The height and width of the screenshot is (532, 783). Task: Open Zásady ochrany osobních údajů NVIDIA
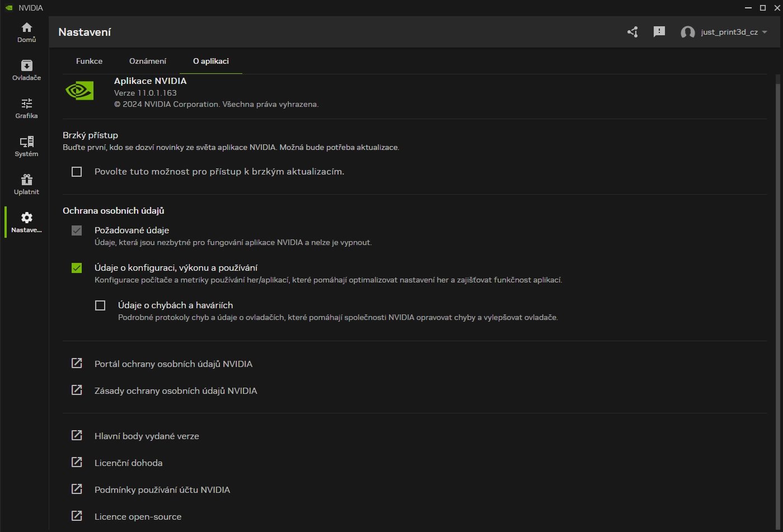(x=176, y=390)
